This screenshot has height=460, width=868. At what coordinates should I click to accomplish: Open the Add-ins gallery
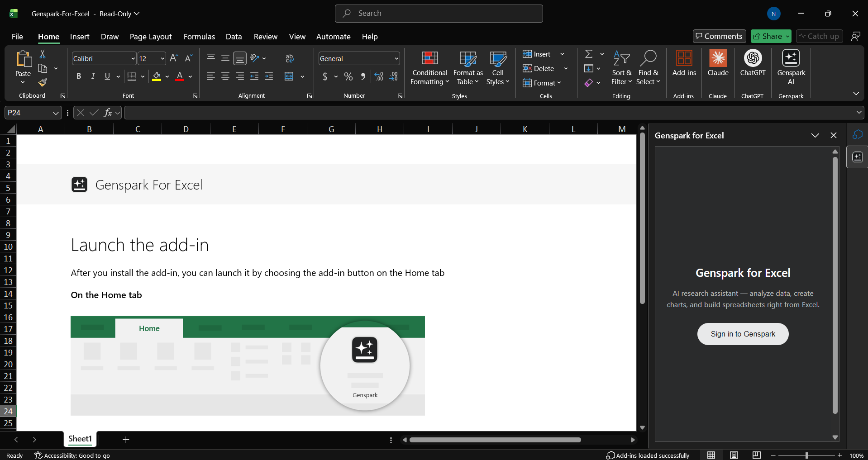pyautogui.click(x=684, y=63)
